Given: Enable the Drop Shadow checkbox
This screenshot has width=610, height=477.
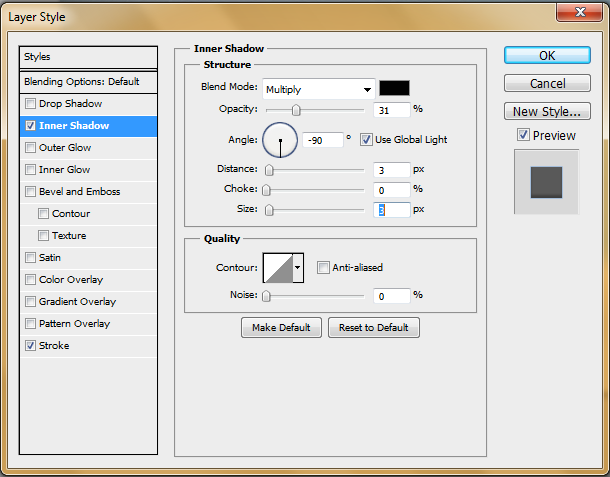Looking at the screenshot, I should (x=31, y=104).
